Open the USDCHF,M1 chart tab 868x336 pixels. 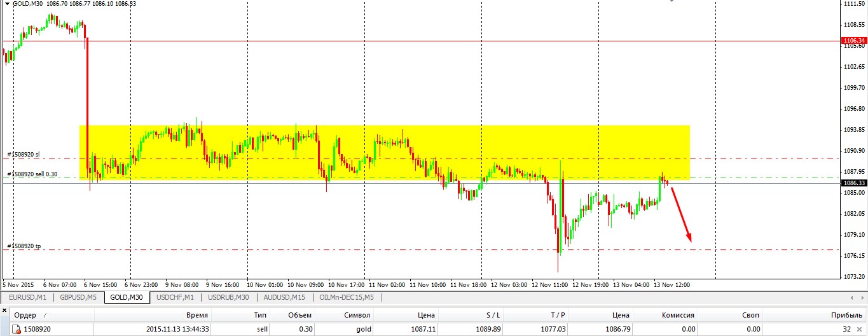pos(176,297)
